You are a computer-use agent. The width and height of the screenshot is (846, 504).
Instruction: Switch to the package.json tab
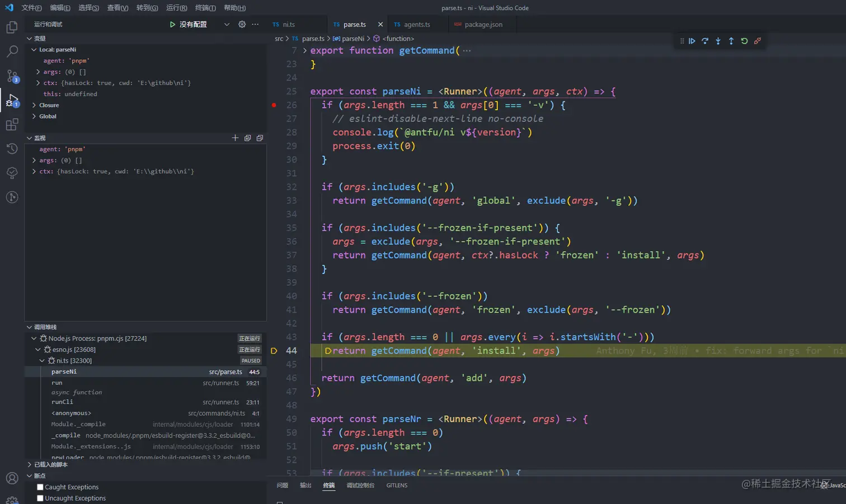tap(482, 25)
